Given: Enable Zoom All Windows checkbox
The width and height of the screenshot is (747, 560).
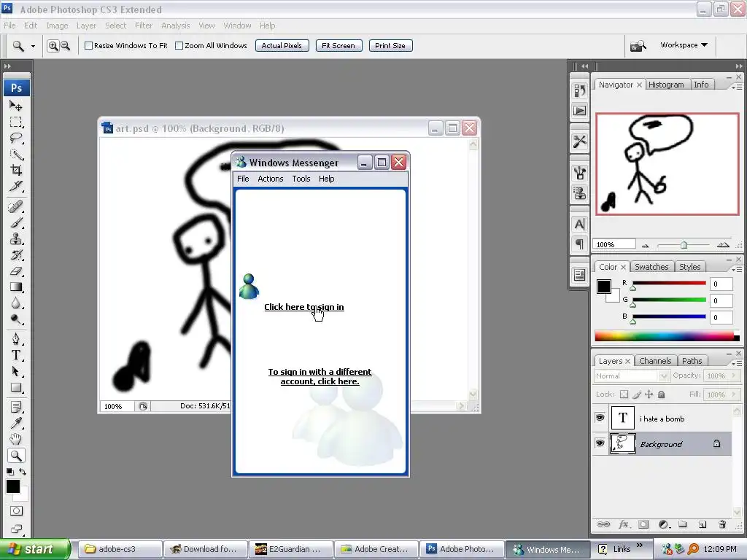Looking at the screenshot, I should tap(179, 46).
